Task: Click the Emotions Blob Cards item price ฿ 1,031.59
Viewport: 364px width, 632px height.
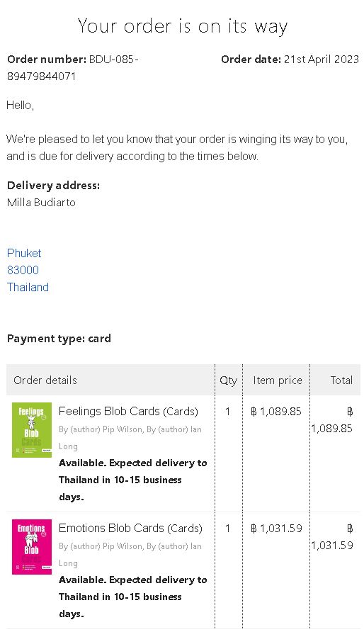Action: [276, 528]
